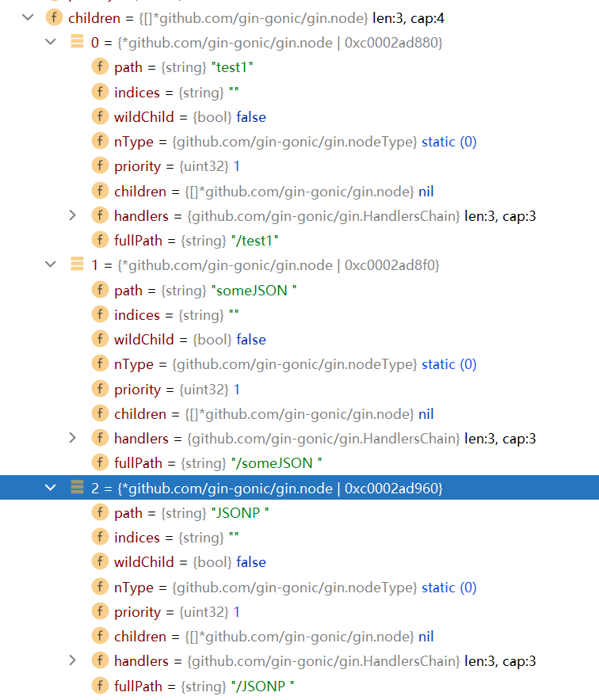Select the "someJSON " path string value
This screenshot has height=700, width=599.
[x=254, y=290]
